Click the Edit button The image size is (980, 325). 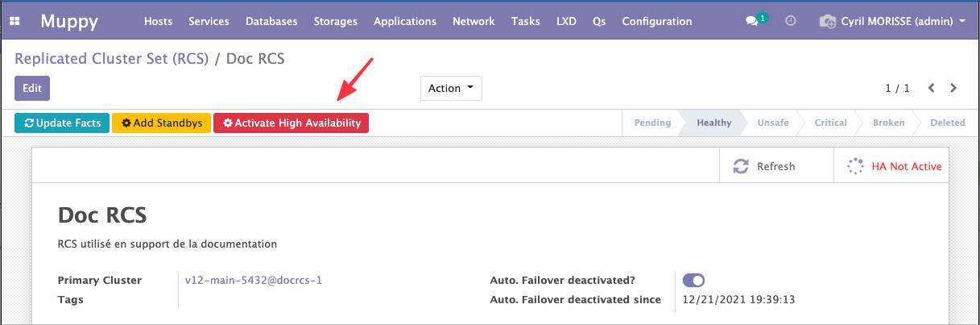tap(32, 88)
